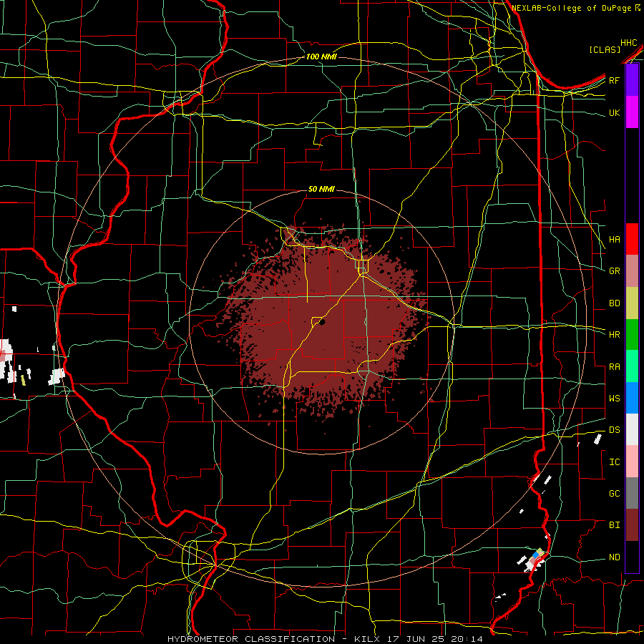Click the 'RA' legend label

coord(615,367)
